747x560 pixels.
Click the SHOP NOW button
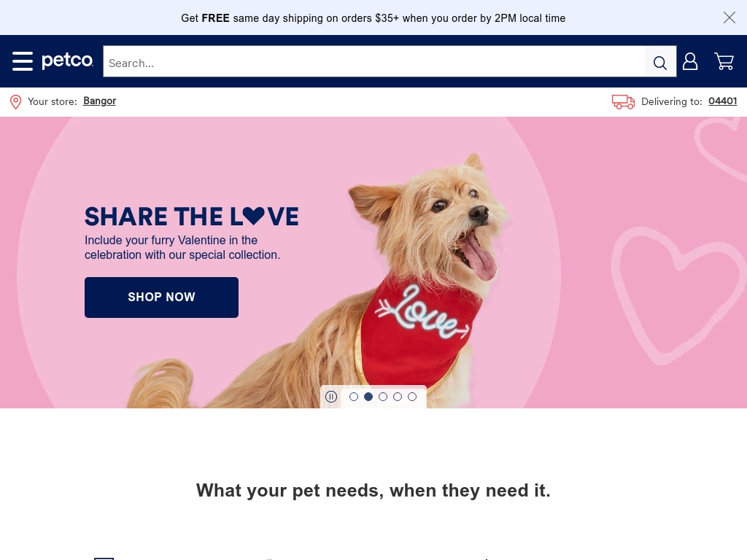pos(161,297)
